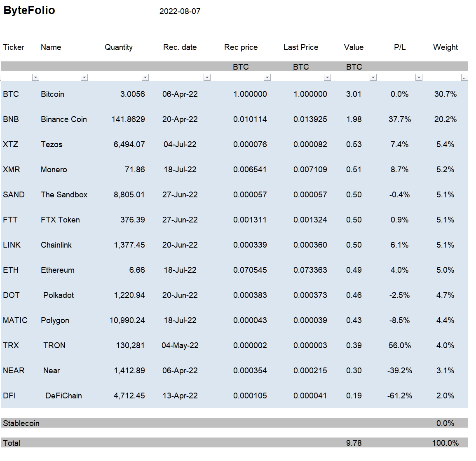Select the FTX Token name cell

[x=61, y=220]
